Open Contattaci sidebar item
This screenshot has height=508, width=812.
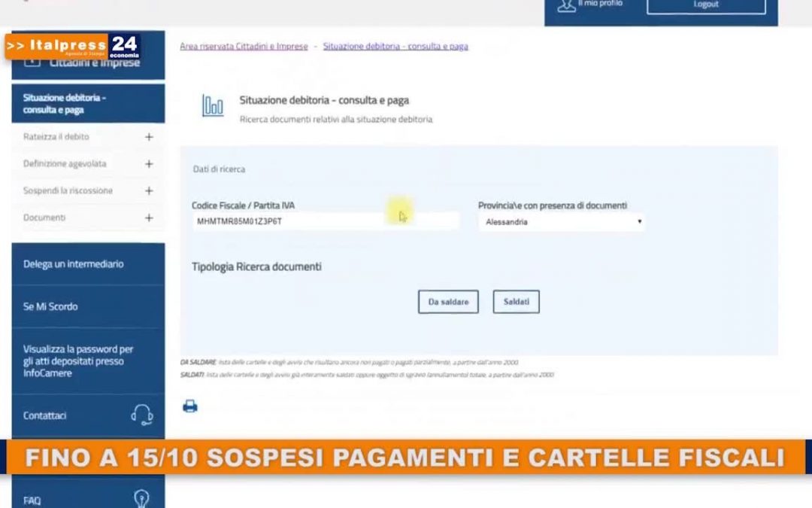(88, 415)
